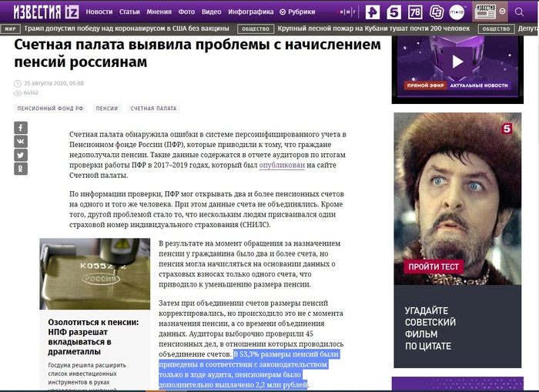Open the ПЕНСИИ tag
The image size is (539, 392).
point(107,109)
